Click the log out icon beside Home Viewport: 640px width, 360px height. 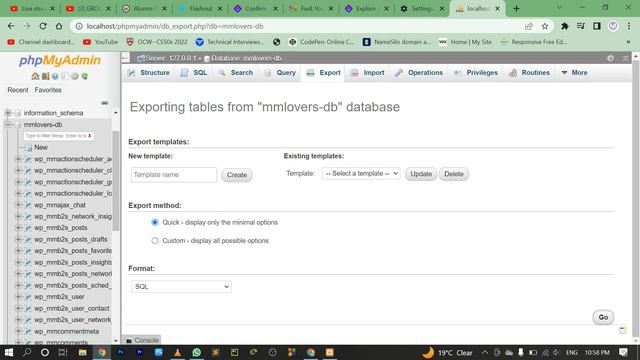tap(45, 76)
